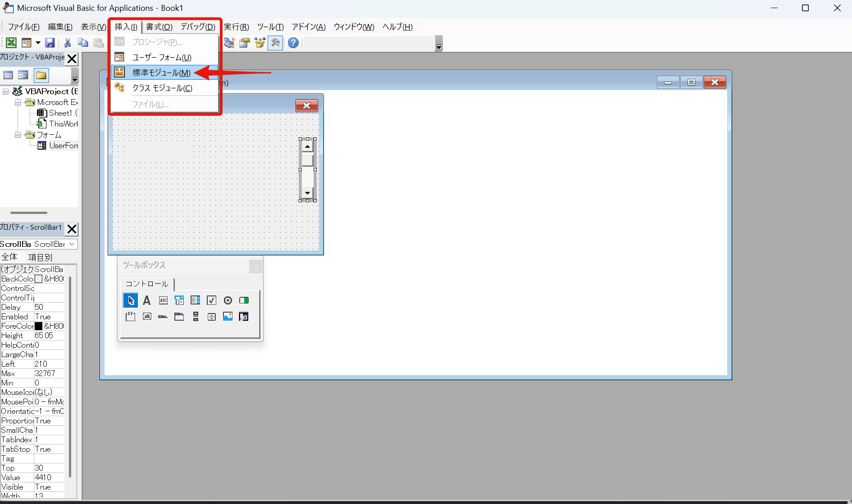The height and width of the screenshot is (504, 852).
Task: Open Help with the question mark icon
Action: click(293, 43)
